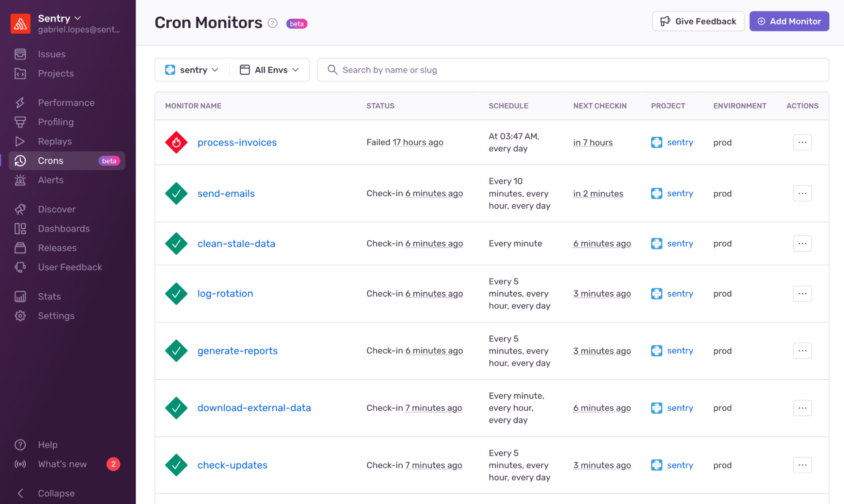Click the Cron Monitors help question mark icon
This screenshot has height=504, width=844.
pos(272,23)
